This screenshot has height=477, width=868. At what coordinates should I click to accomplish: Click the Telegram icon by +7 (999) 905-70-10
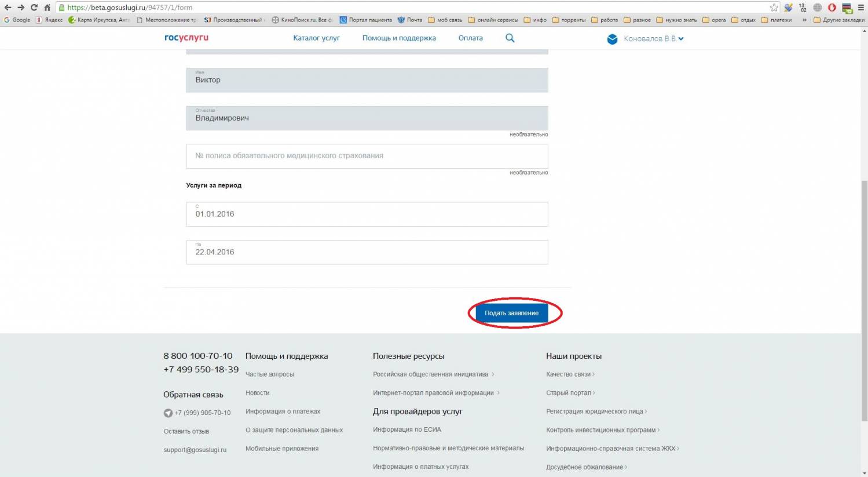tap(168, 413)
